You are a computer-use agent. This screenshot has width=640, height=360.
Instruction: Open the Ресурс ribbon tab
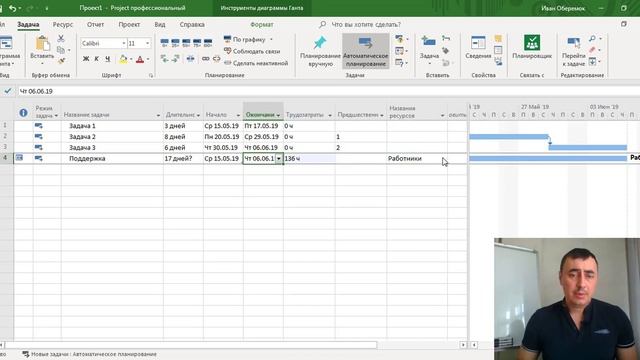point(63,24)
